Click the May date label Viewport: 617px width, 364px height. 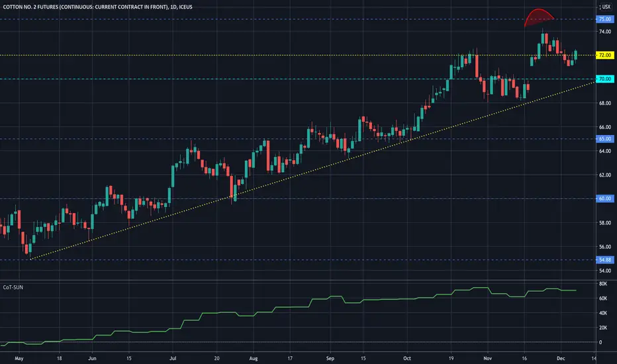(x=19, y=359)
